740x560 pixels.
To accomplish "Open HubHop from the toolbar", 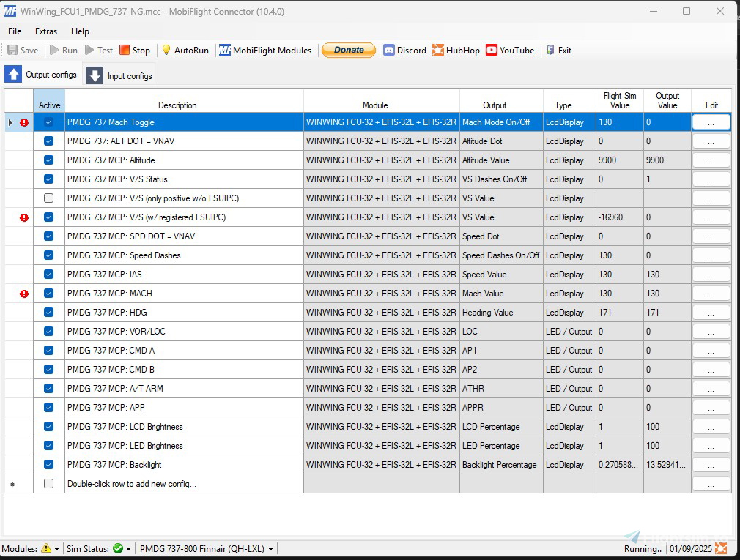I will [x=438, y=51].
